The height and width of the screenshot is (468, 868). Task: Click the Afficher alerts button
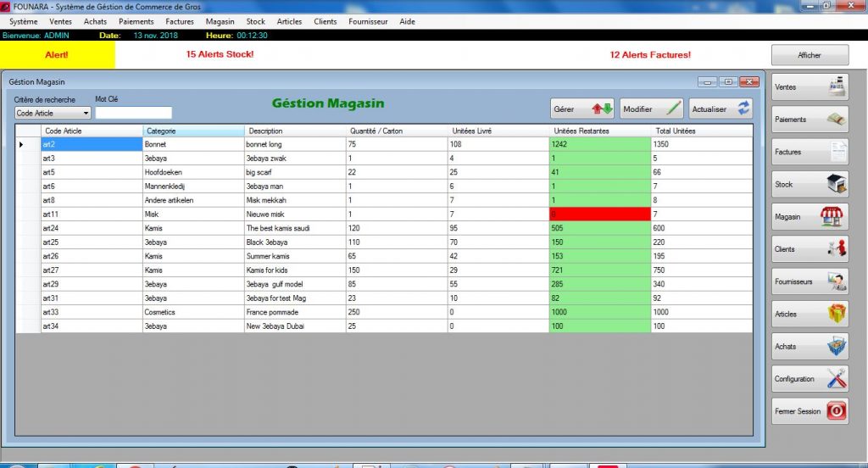tap(810, 54)
